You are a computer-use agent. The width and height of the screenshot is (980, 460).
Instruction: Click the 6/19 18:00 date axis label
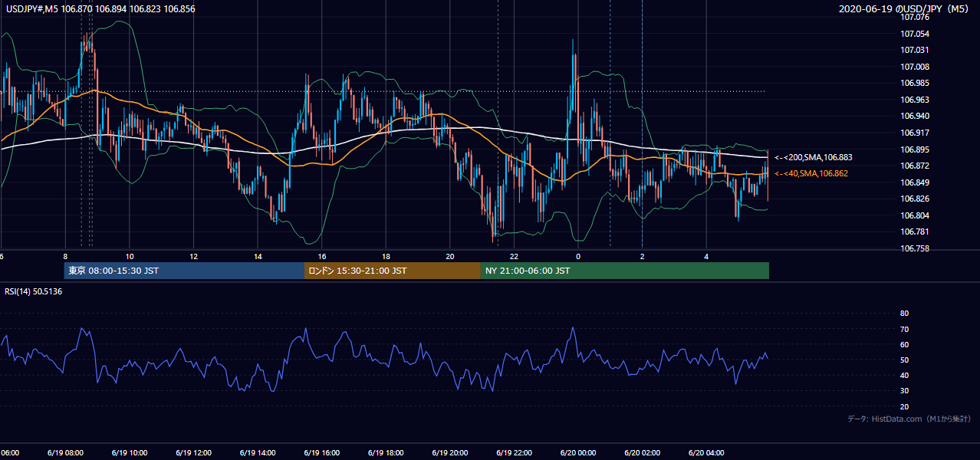(x=386, y=452)
